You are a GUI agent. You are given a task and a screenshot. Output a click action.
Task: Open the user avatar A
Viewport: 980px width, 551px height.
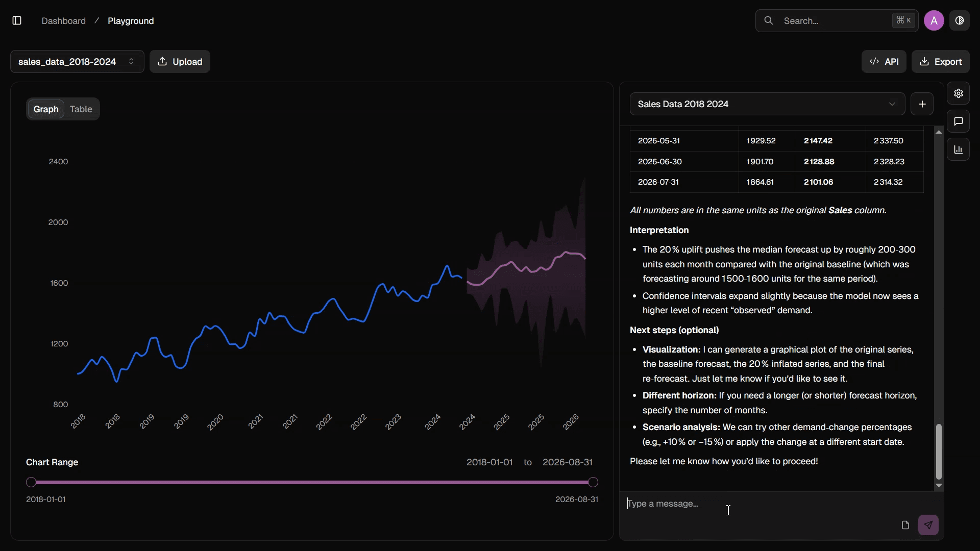pos(934,21)
